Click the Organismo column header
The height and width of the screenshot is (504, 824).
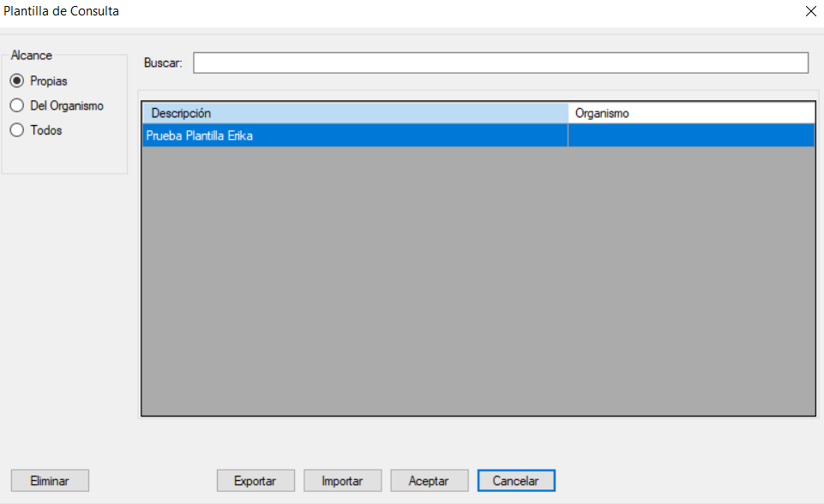pos(690,113)
